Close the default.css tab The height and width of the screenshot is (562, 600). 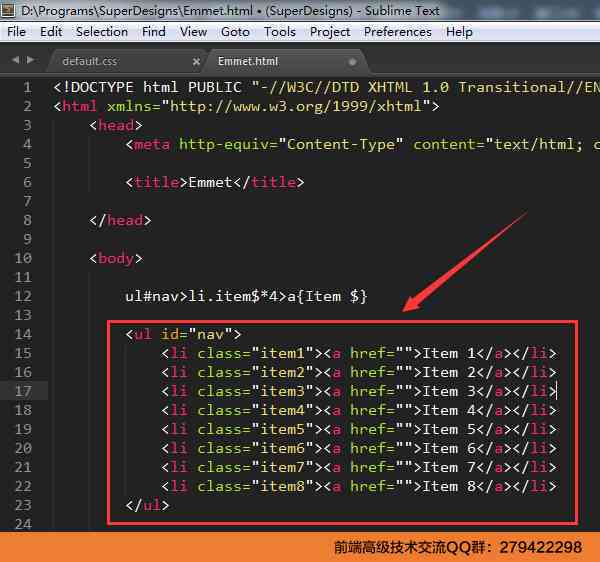pyautogui.click(x=196, y=61)
